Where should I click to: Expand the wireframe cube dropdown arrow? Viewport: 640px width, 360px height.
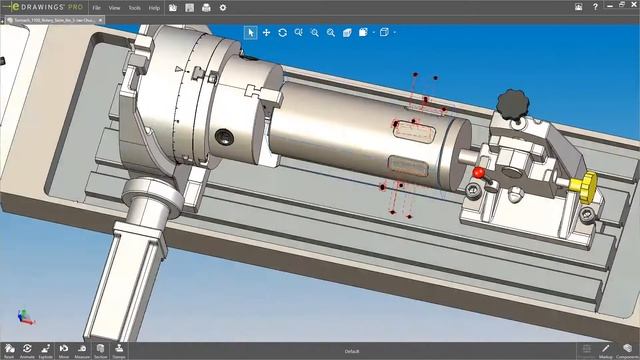point(395,33)
